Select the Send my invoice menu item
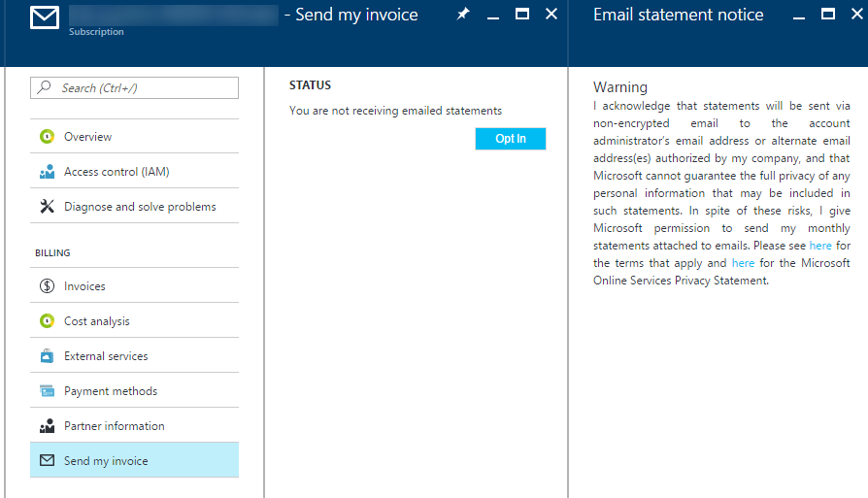Image resolution: width=868 pixels, height=498 pixels. pos(106,461)
